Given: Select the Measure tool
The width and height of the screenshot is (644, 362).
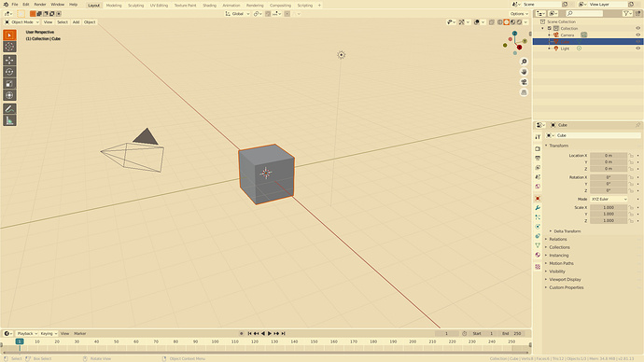Looking at the screenshot, I should [9, 120].
